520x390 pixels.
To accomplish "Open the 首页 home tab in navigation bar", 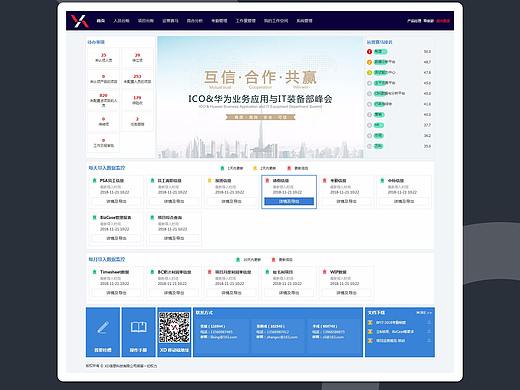I will [101, 21].
